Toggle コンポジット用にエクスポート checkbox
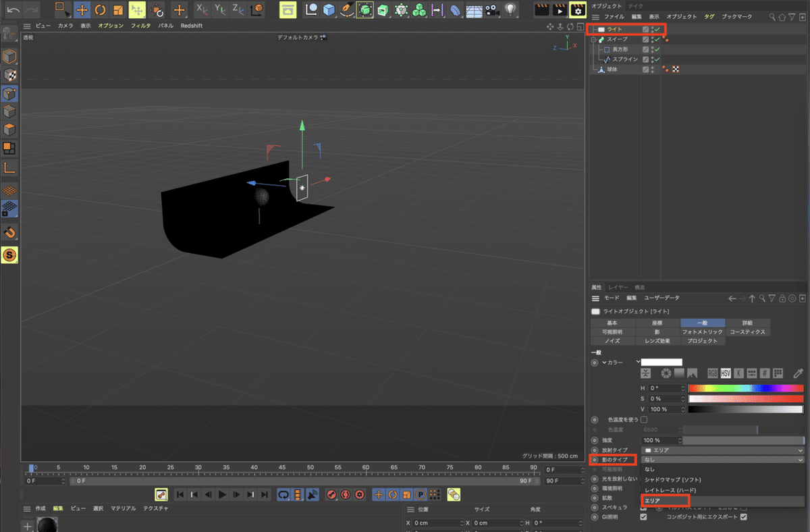The width and height of the screenshot is (810, 532). [x=744, y=517]
